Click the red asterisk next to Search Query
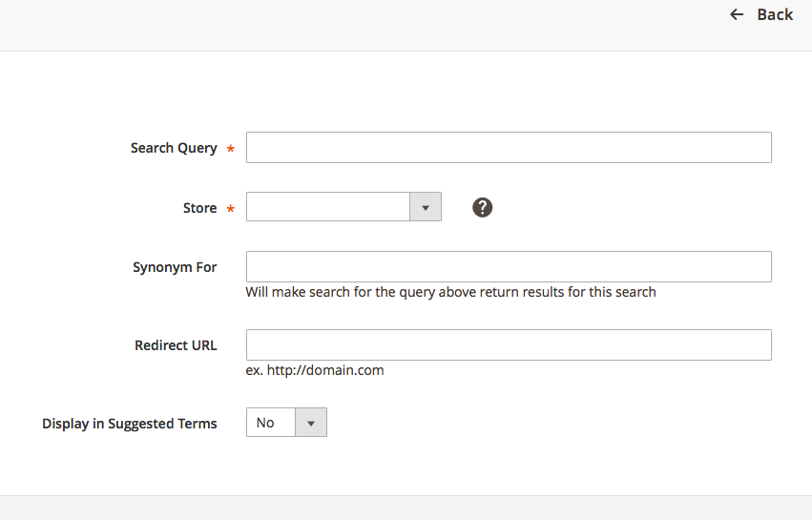 [230, 149]
